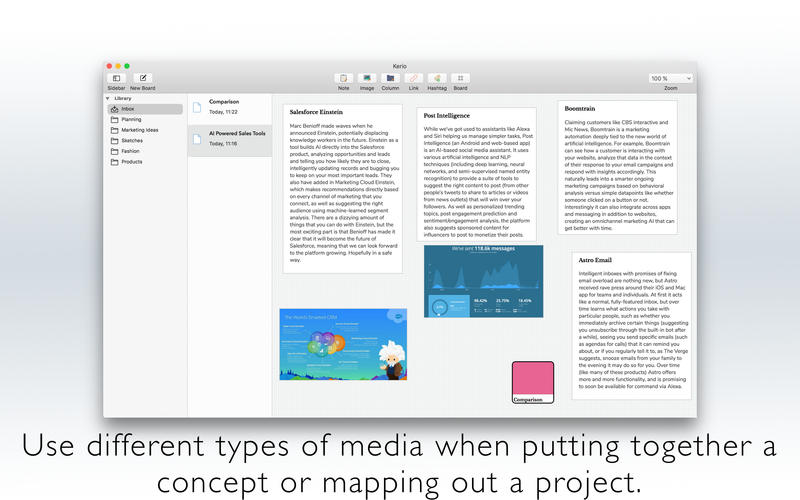Click the Comparison board document icon
800x500 pixels.
(x=197, y=107)
